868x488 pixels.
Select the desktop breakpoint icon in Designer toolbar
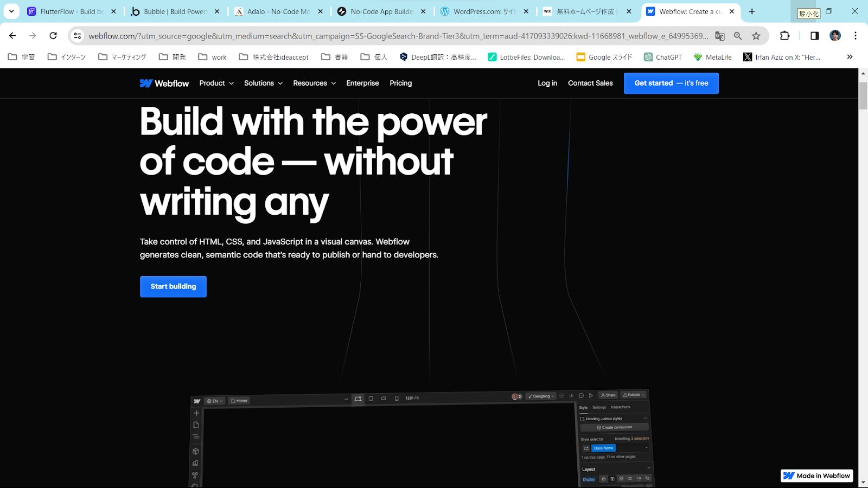click(x=358, y=399)
